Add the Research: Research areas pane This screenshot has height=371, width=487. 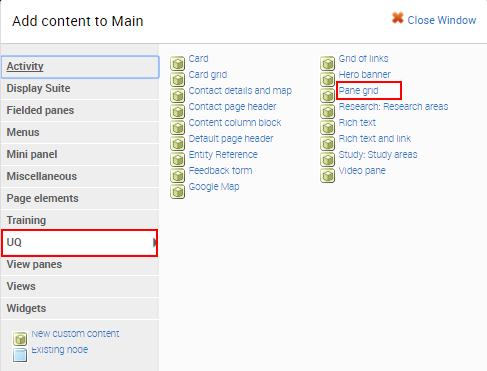pos(393,106)
